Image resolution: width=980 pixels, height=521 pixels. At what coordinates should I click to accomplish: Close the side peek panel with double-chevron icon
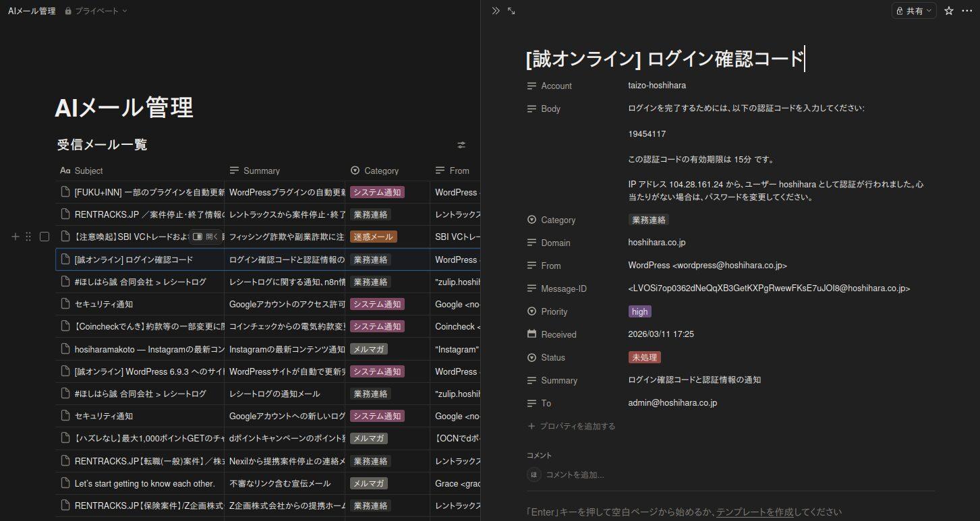496,11
